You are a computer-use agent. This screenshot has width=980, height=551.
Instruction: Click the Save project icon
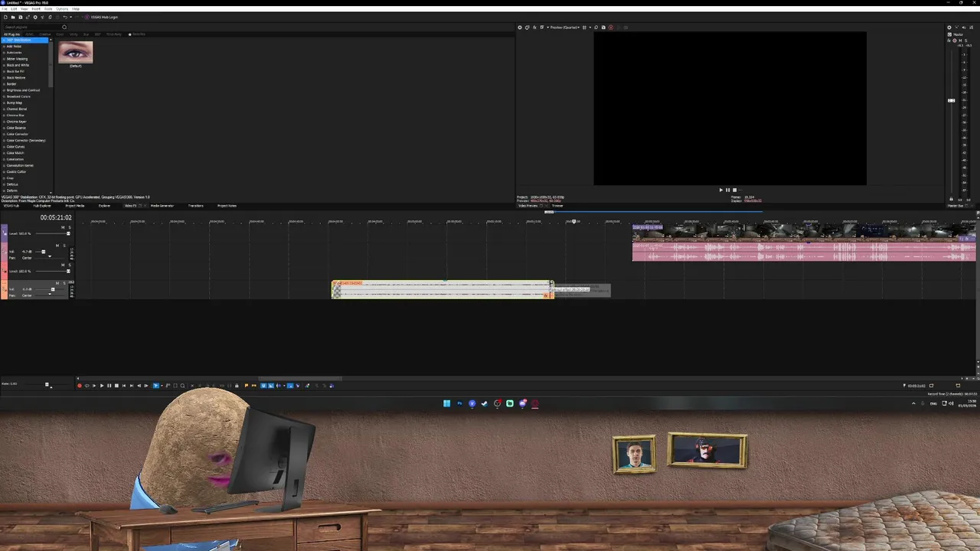point(21,17)
